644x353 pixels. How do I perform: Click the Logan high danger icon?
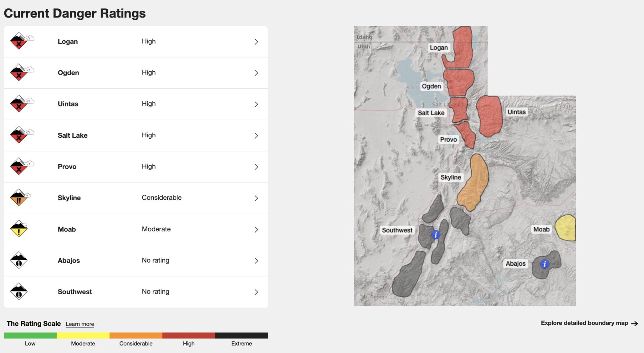click(x=22, y=41)
